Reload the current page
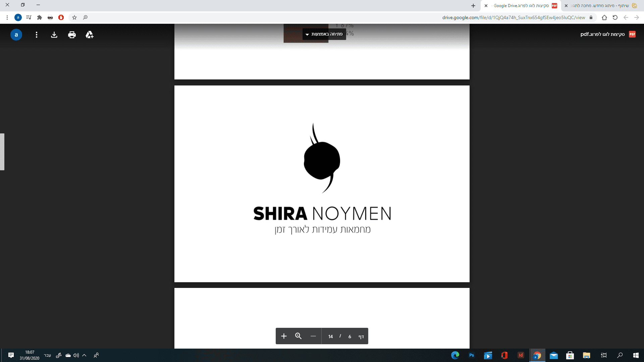The height and width of the screenshot is (362, 644). coord(615,17)
